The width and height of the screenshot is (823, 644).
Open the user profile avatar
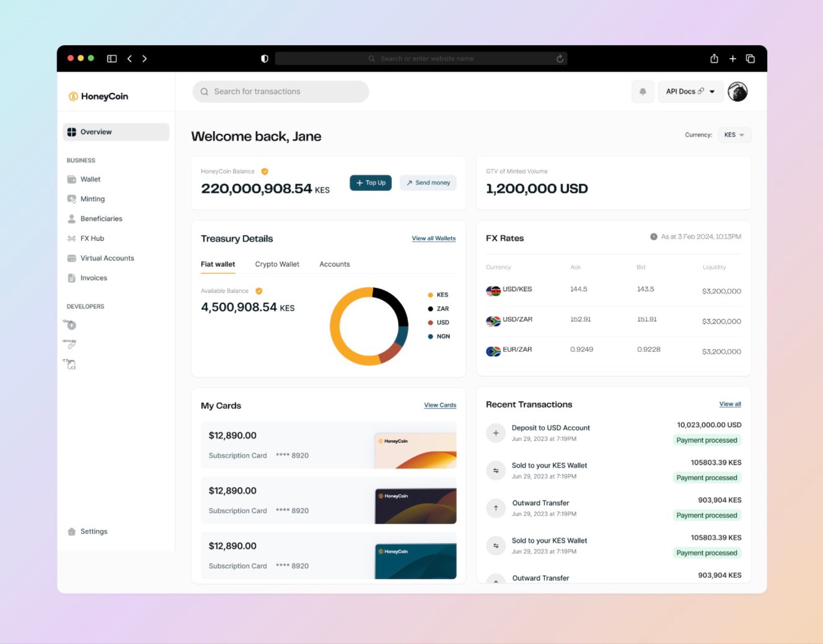737,91
